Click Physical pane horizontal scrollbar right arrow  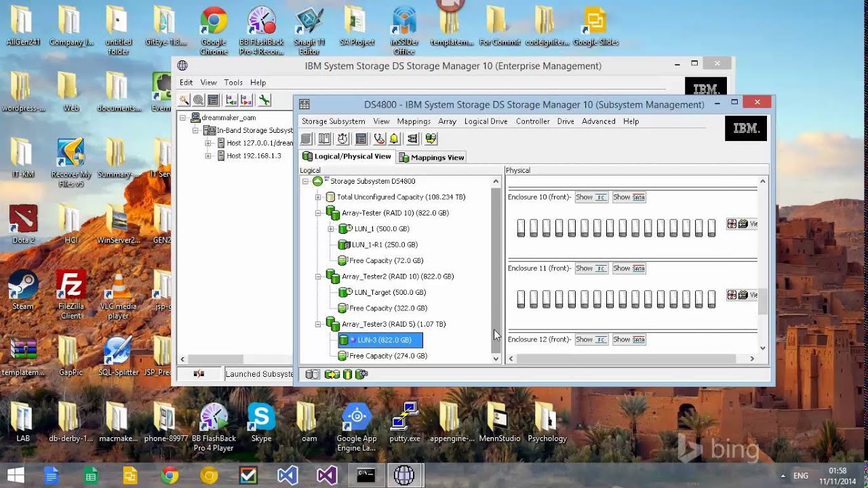752,359
